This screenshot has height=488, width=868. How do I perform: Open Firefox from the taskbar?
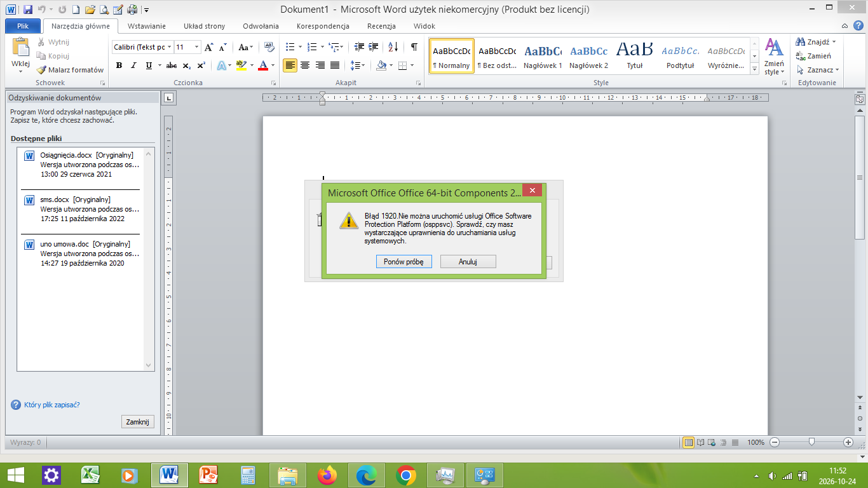[328, 475]
